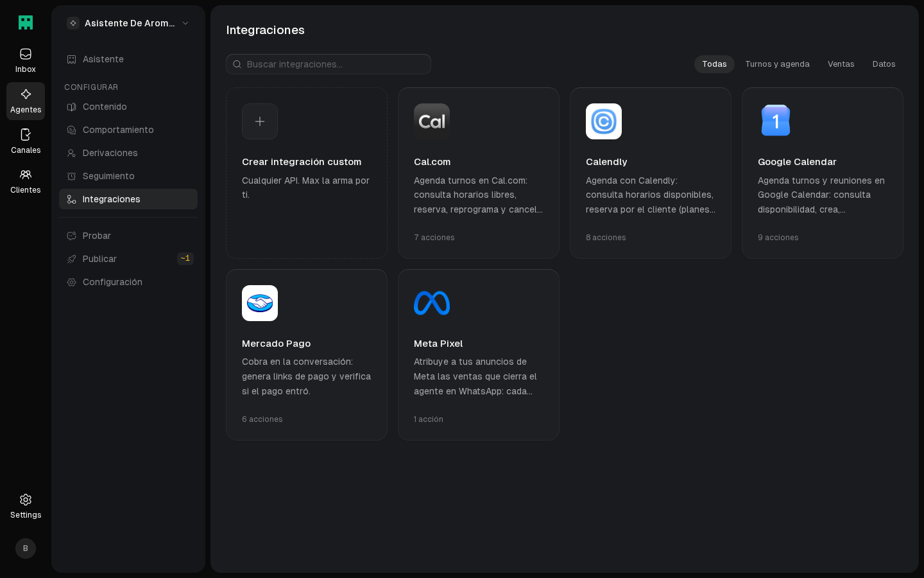
Task: Open the Asistente sidebar item
Action: click(x=128, y=59)
